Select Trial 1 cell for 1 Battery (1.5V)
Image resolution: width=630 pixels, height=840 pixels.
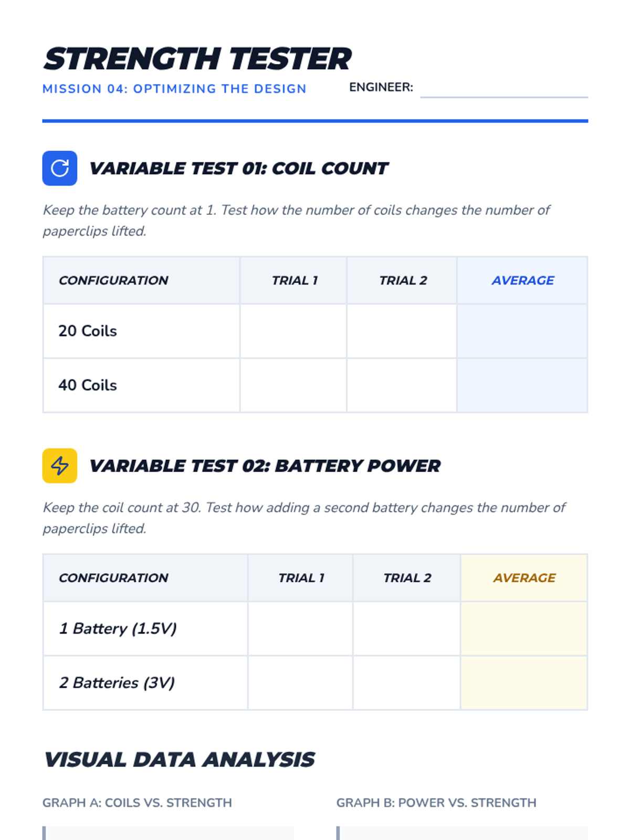300,628
